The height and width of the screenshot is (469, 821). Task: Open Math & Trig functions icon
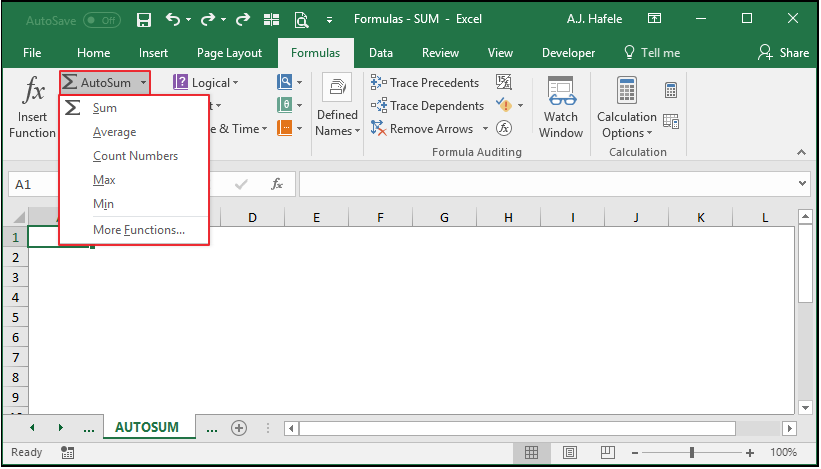tap(285, 105)
